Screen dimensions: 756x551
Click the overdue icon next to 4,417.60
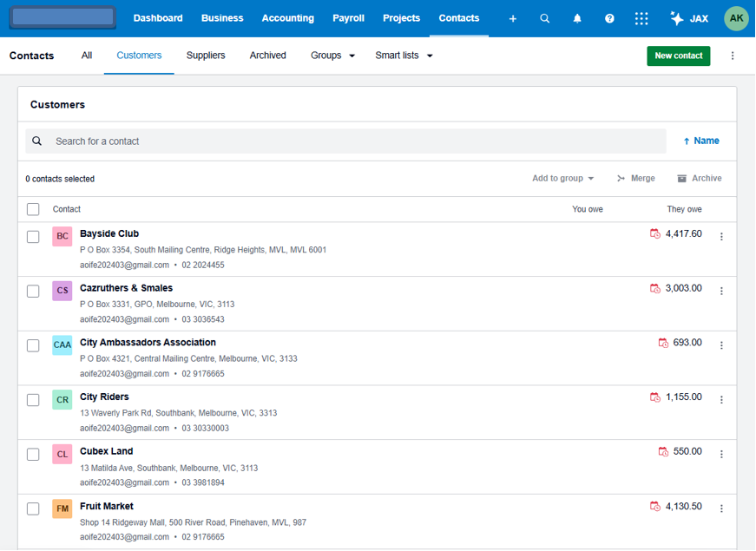pyautogui.click(x=654, y=233)
